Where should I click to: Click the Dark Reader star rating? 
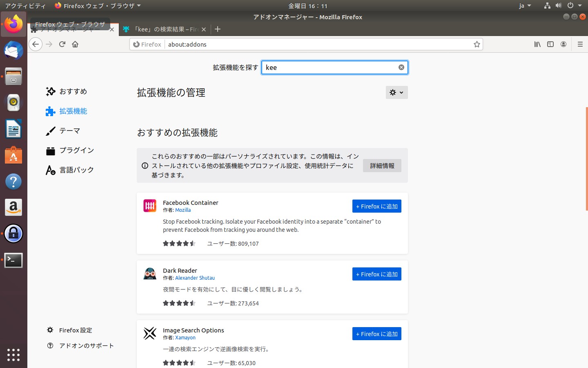[x=179, y=303]
